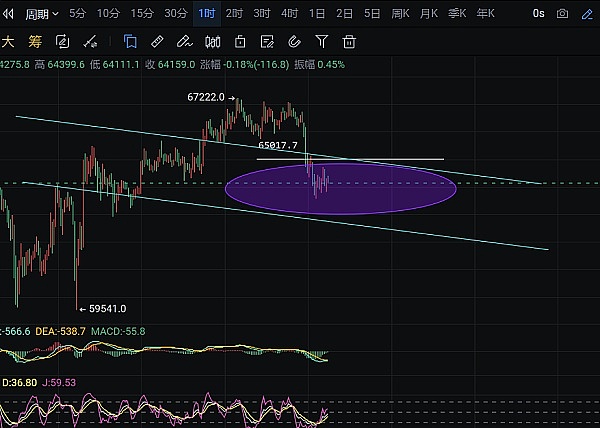600x428 pixels.
Task: Toggle the 大 indicator button
Action: click(x=8, y=42)
